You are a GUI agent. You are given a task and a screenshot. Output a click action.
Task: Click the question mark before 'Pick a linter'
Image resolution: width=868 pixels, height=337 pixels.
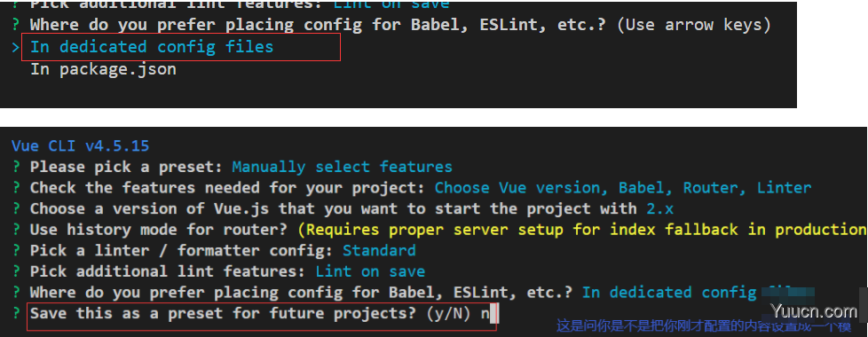[x=16, y=250]
